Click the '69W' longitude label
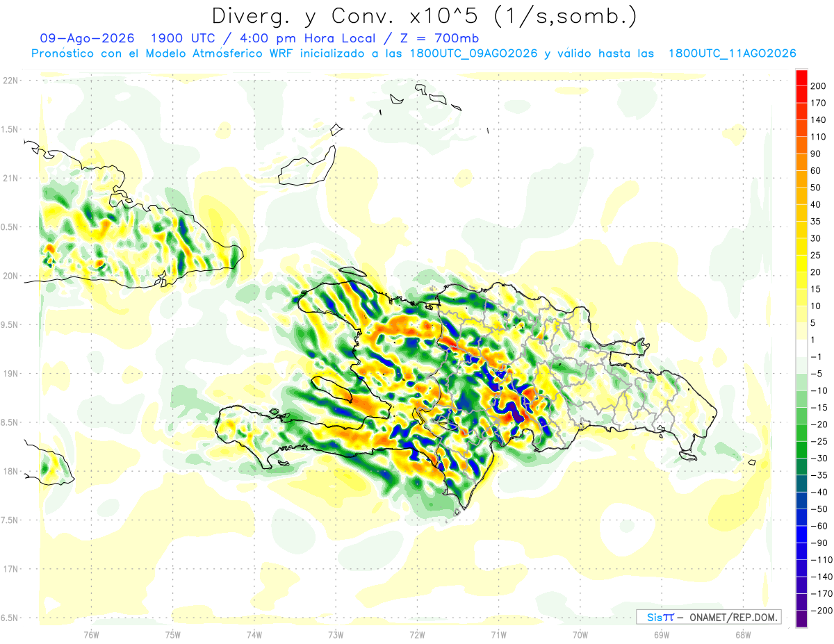 pyautogui.click(x=661, y=634)
